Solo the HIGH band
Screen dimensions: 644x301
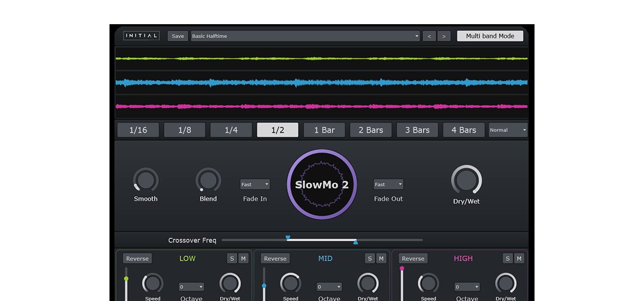[x=508, y=259]
